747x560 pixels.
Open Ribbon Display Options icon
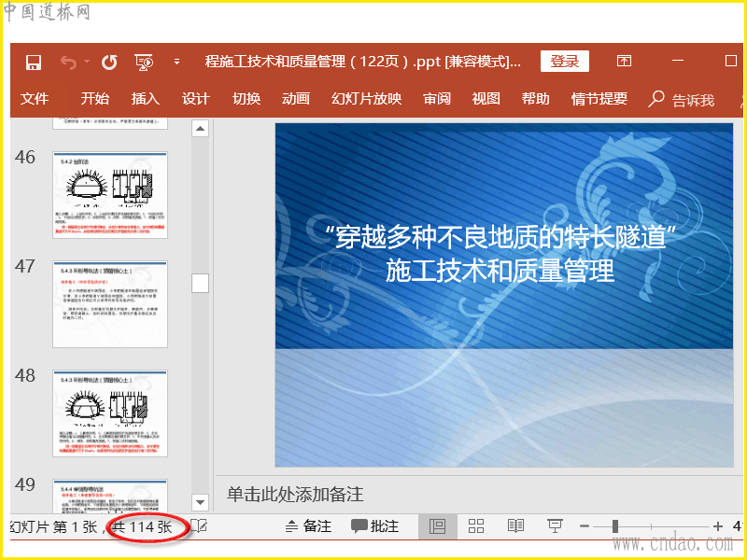coord(624,61)
